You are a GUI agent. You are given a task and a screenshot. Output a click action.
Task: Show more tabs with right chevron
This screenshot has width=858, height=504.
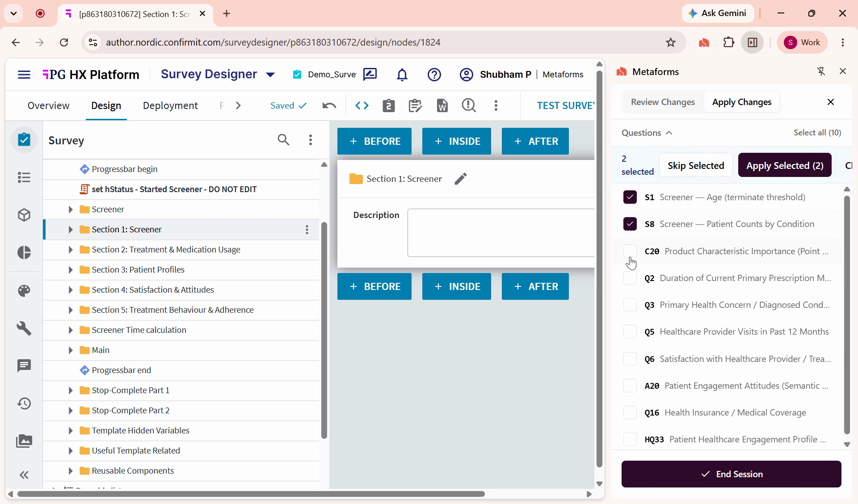point(238,105)
